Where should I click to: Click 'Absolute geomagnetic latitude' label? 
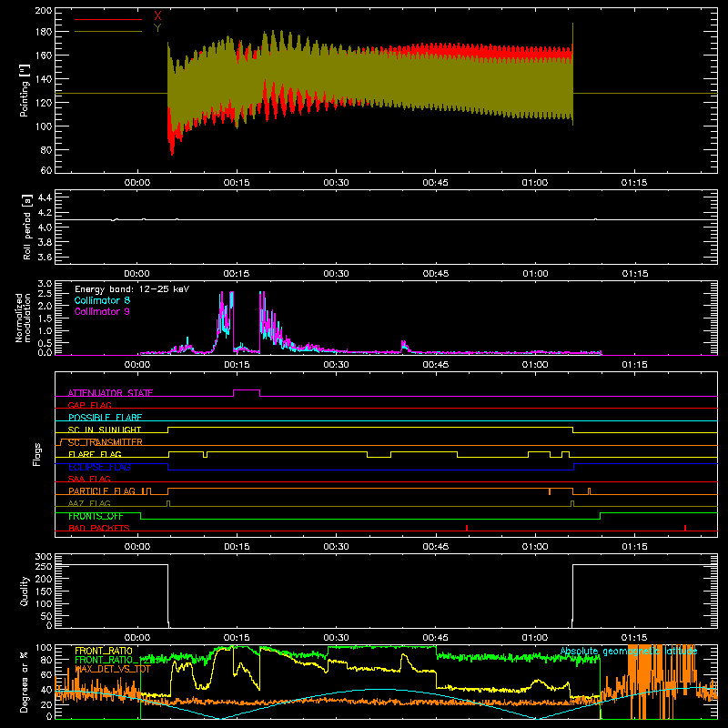point(629,651)
